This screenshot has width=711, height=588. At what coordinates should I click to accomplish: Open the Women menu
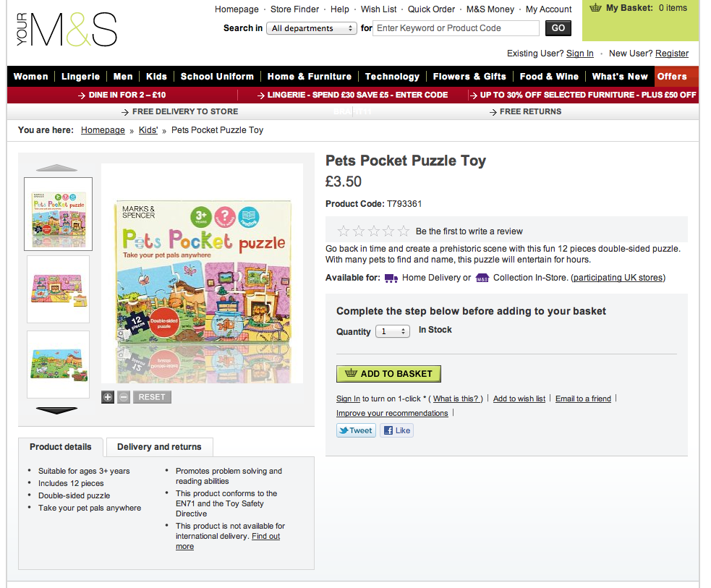(x=31, y=77)
